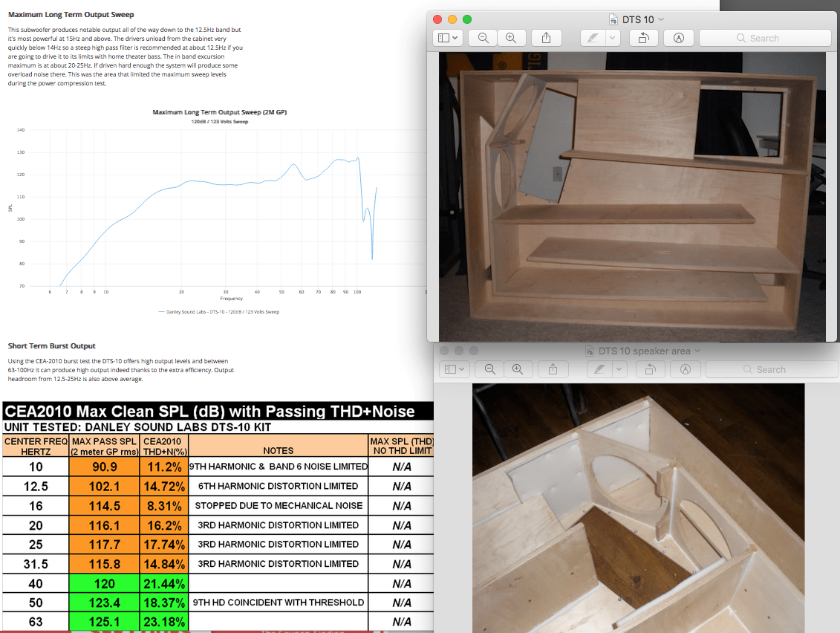This screenshot has height=633, width=840.
Task: Open sidebar menu in DTS 10 speaker area window
Action: coord(455,369)
